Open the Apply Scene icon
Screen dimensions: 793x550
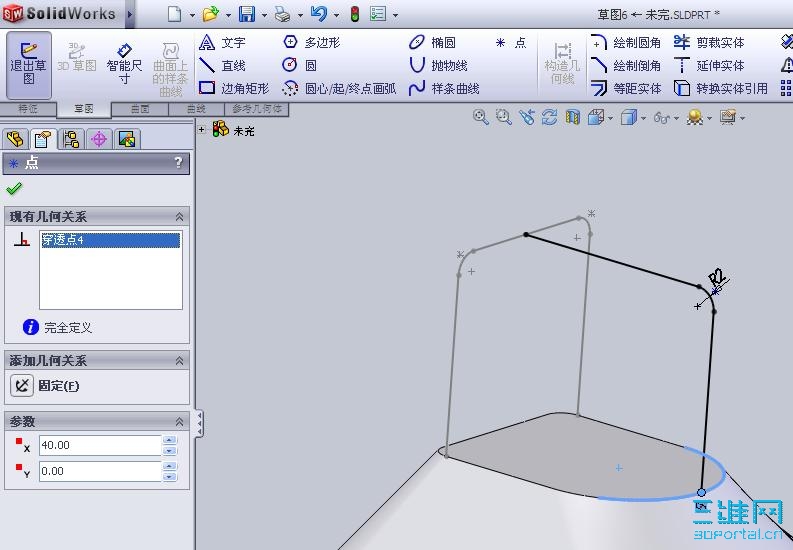coord(695,117)
